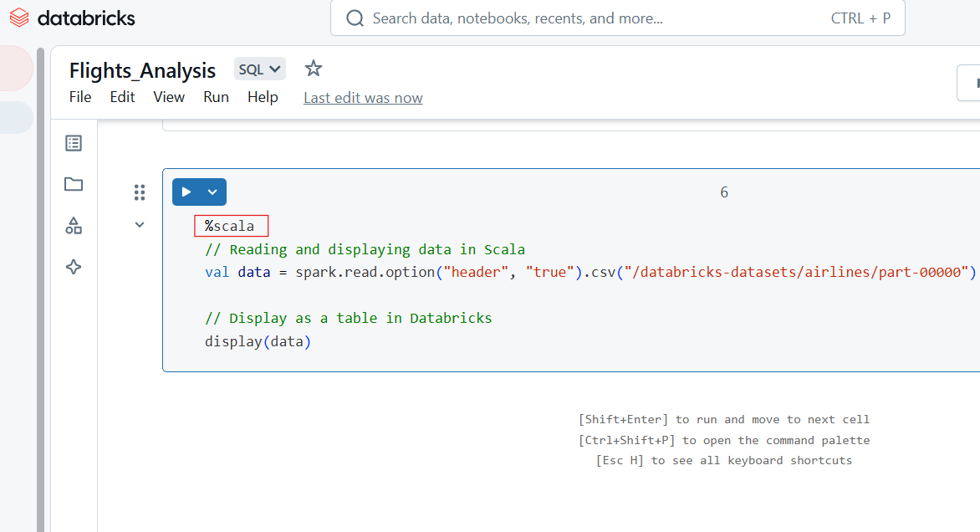Click the CTRL + P shortcut hint

[x=860, y=18]
